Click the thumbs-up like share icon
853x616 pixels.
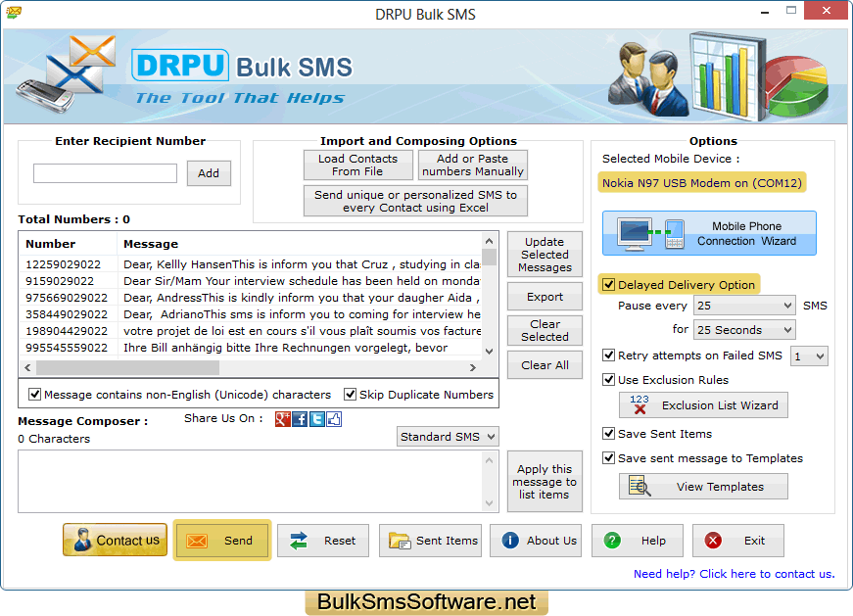(x=334, y=419)
